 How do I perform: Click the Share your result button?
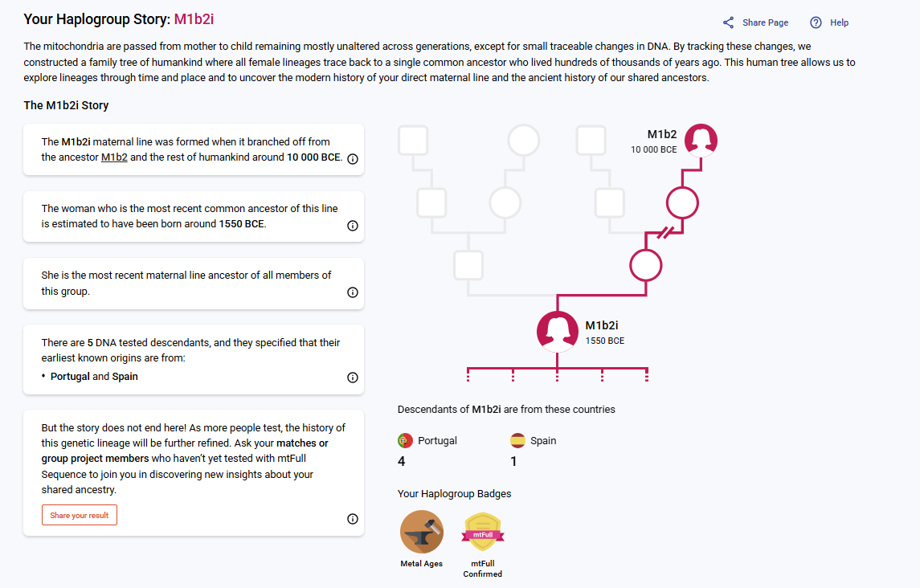tap(80, 515)
